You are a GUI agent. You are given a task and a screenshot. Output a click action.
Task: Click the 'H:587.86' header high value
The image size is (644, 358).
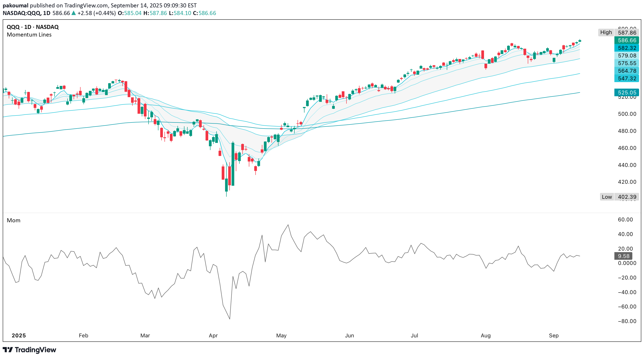tap(155, 13)
